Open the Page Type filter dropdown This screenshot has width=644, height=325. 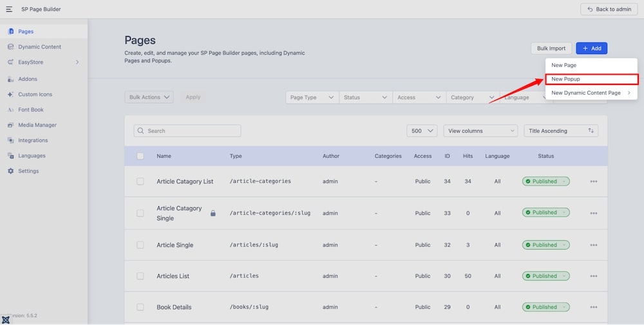click(312, 97)
